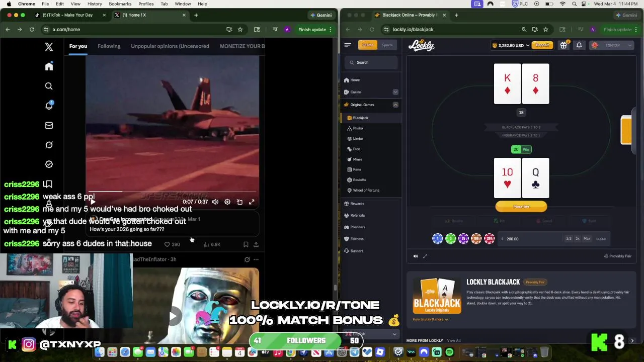644x362 pixels.
Task: Open Lockly notification bell
Action: point(579,45)
